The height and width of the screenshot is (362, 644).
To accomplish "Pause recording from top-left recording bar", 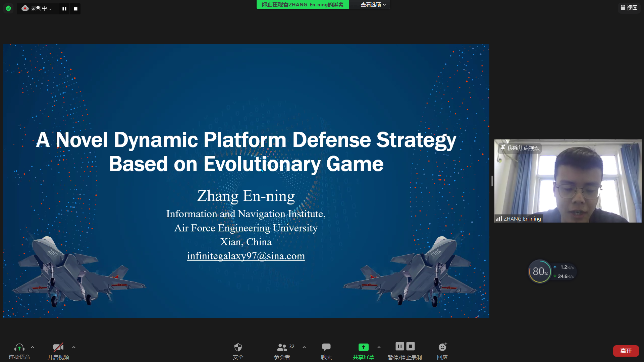I will click(64, 9).
